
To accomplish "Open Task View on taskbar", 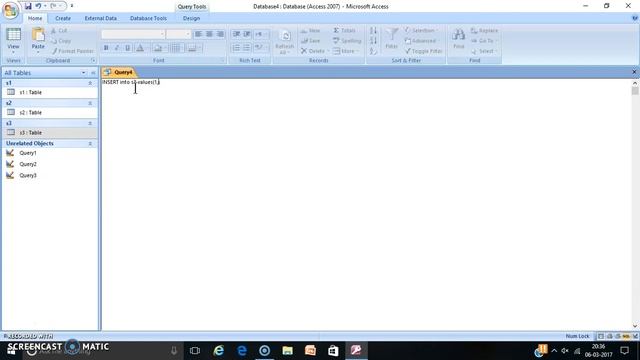I will [195, 350].
